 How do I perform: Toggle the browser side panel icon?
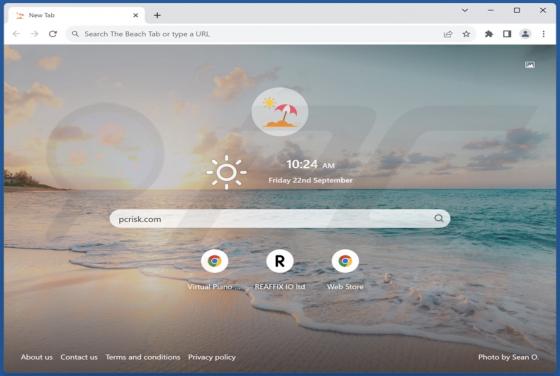pyautogui.click(x=507, y=34)
